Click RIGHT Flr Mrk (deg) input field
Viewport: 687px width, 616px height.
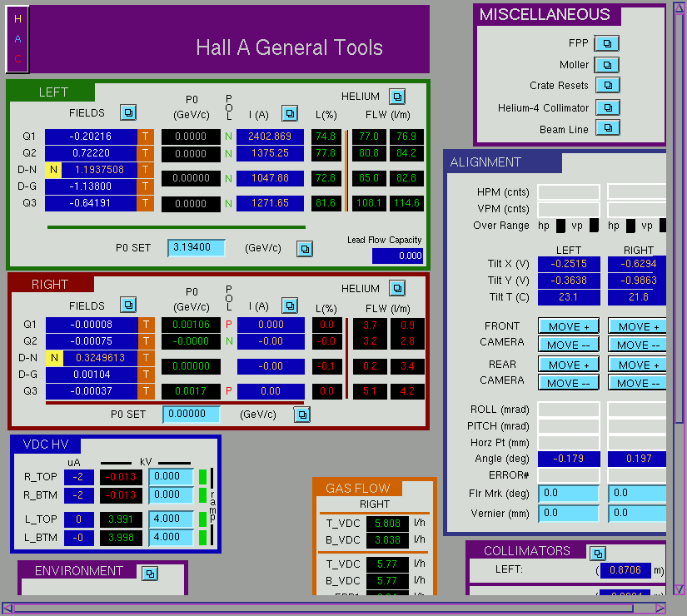point(638,494)
